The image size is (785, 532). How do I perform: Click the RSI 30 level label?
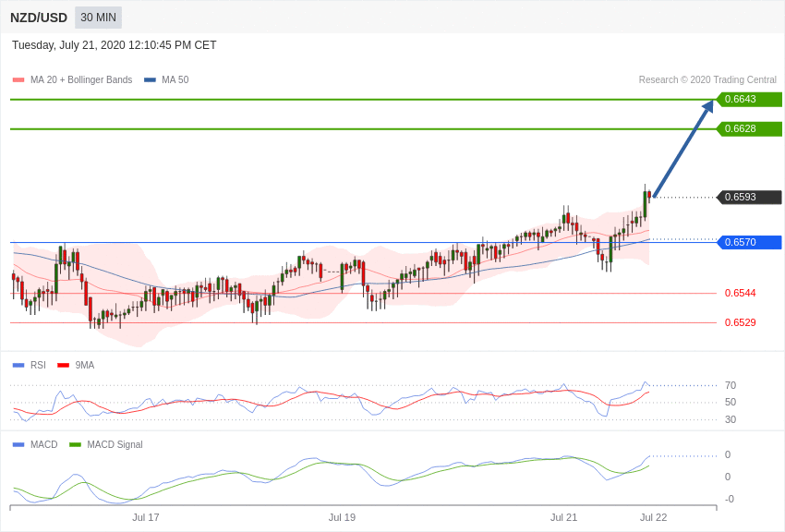[x=731, y=419]
